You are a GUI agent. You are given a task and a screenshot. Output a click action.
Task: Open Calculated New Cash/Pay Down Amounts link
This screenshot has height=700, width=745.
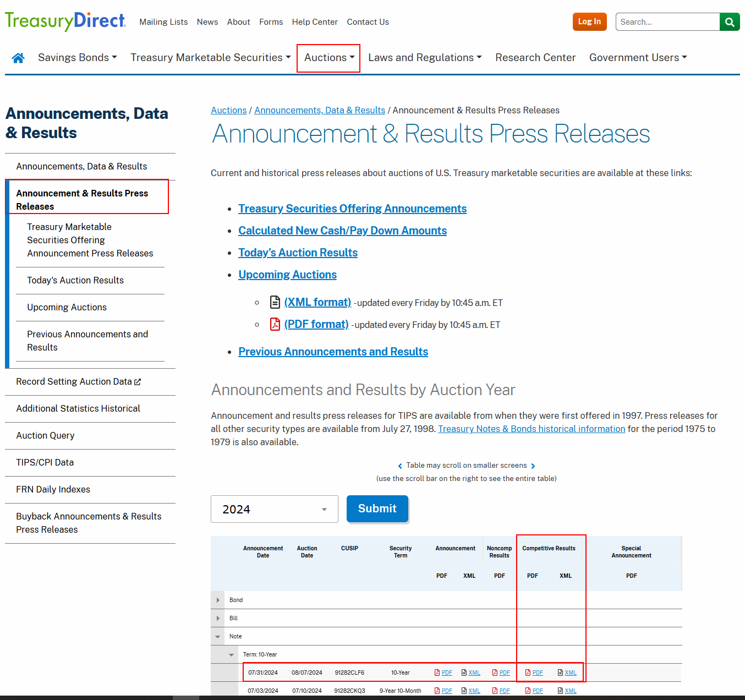343,231
